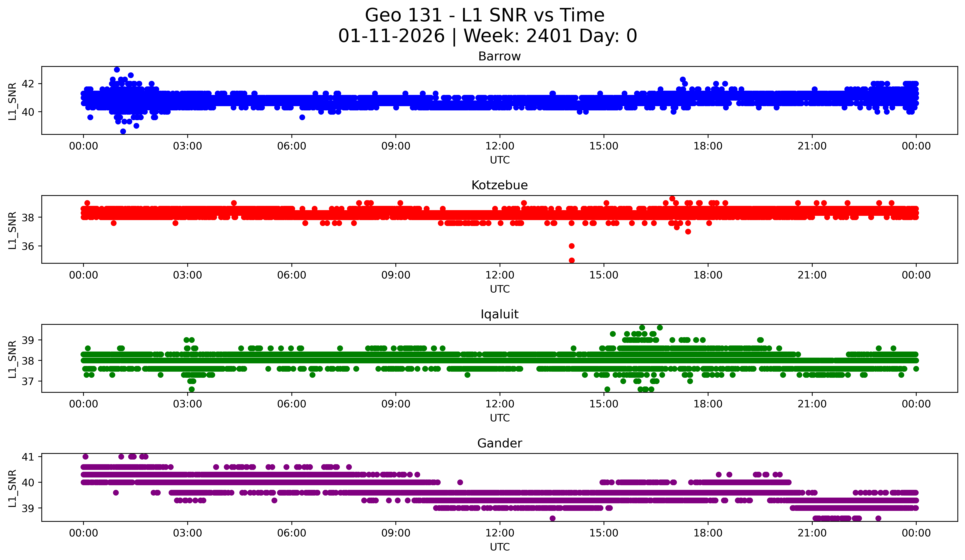Click the red outlier at 36 in Kotzebue plot
Image resolution: width=965 pixels, height=560 pixels.
coord(572,246)
